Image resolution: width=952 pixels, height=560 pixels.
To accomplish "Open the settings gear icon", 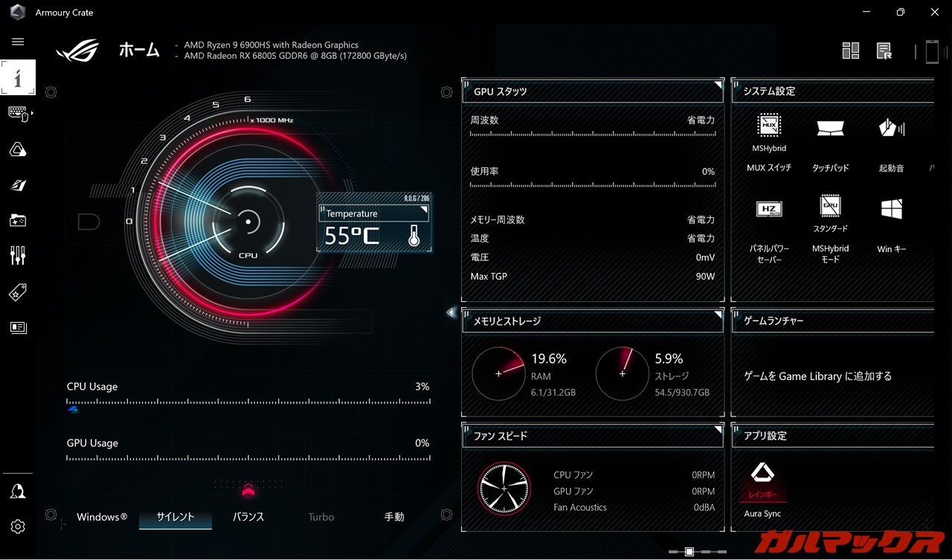I will 18,527.
